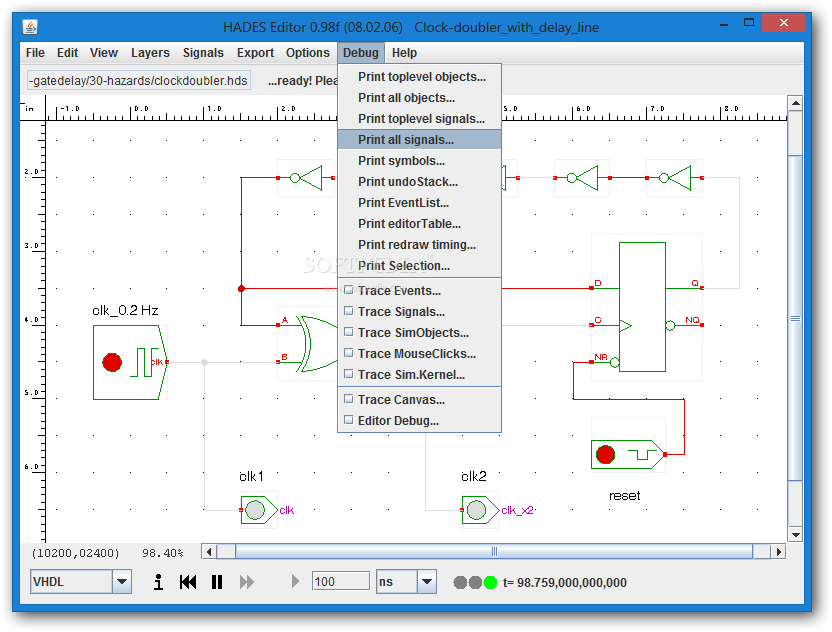Click the vertical scrollbar up arrow

[795, 103]
